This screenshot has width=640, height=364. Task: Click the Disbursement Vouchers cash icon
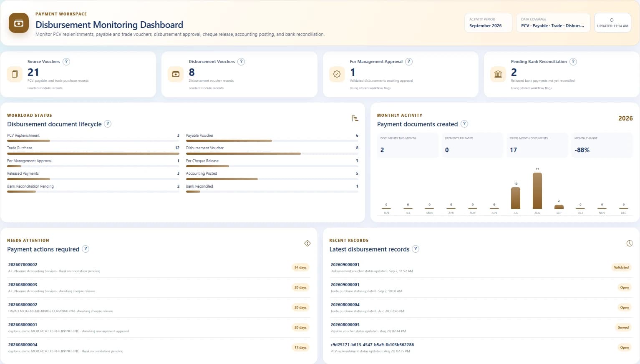176,74
